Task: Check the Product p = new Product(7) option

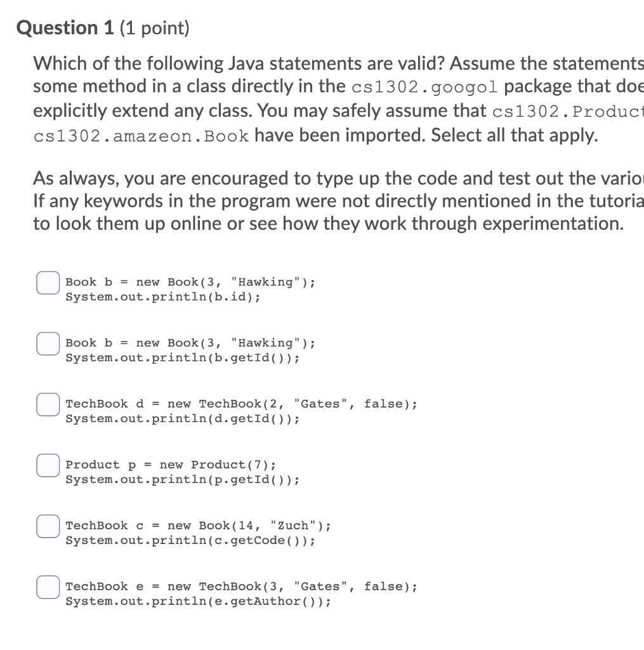Action: tap(48, 465)
